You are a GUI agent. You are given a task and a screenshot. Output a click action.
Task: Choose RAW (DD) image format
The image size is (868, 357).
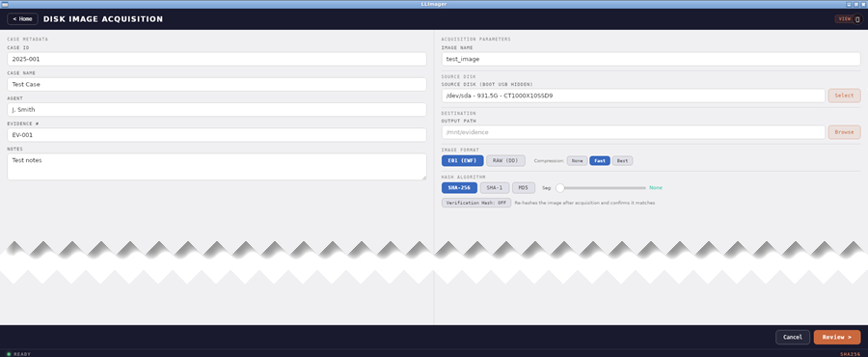(x=505, y=160)
